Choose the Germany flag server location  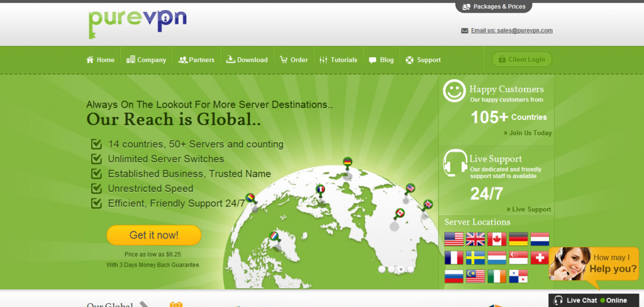point(518,239)
